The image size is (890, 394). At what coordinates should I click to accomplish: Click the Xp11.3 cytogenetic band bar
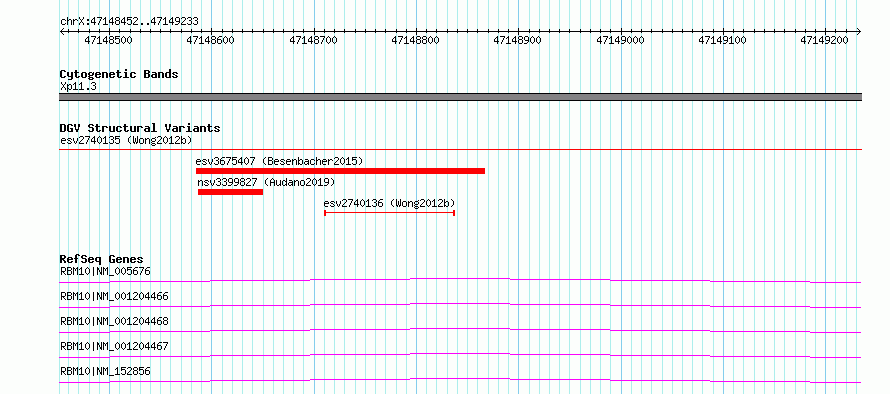[460, 97]
